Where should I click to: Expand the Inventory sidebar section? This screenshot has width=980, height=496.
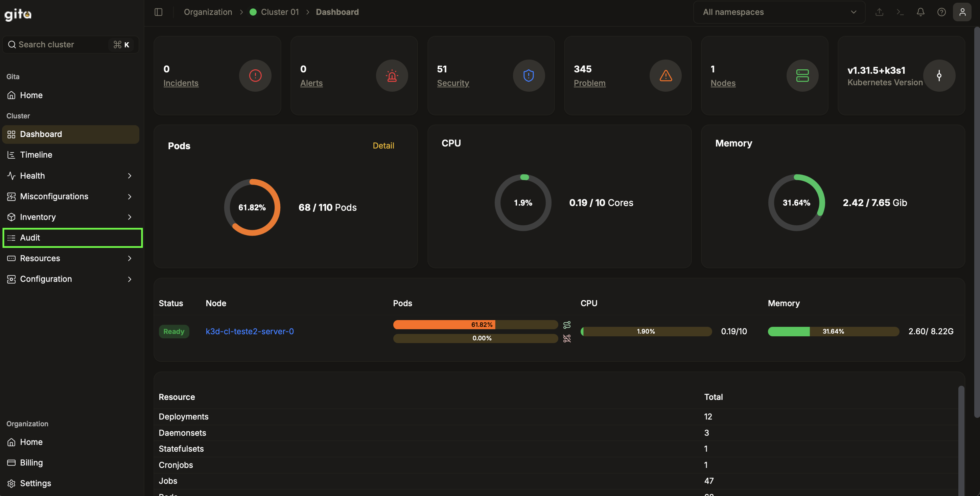(70, 217)
